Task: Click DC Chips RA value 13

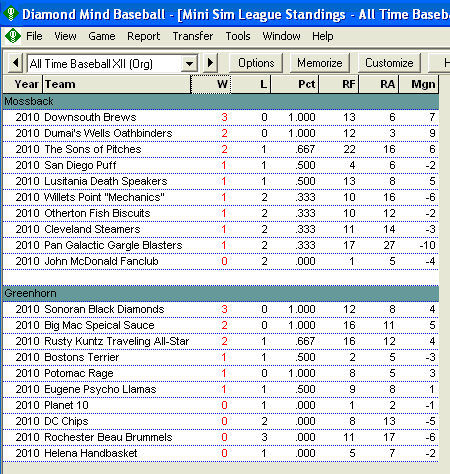Action: tap(389, 421)
